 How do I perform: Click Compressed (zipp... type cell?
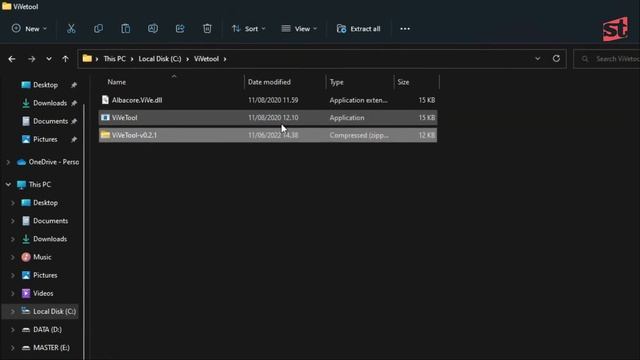pyautogui.click(x=359, y=135)
